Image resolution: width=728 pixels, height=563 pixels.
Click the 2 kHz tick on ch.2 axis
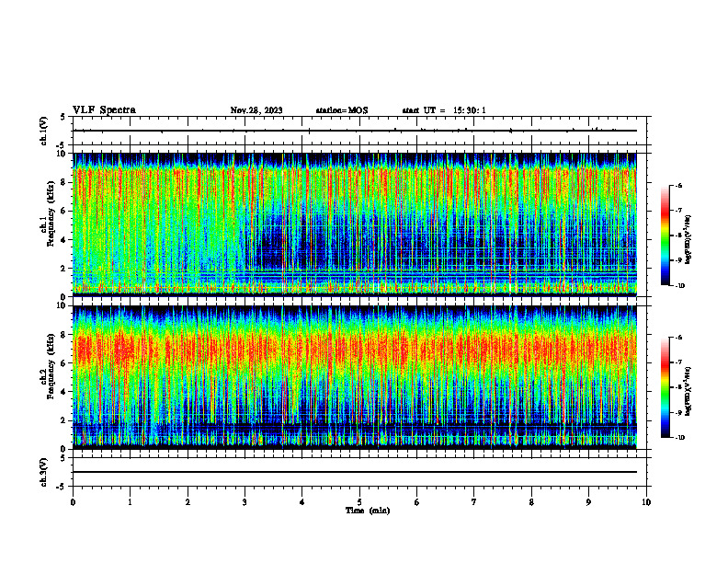coord(64,420)
